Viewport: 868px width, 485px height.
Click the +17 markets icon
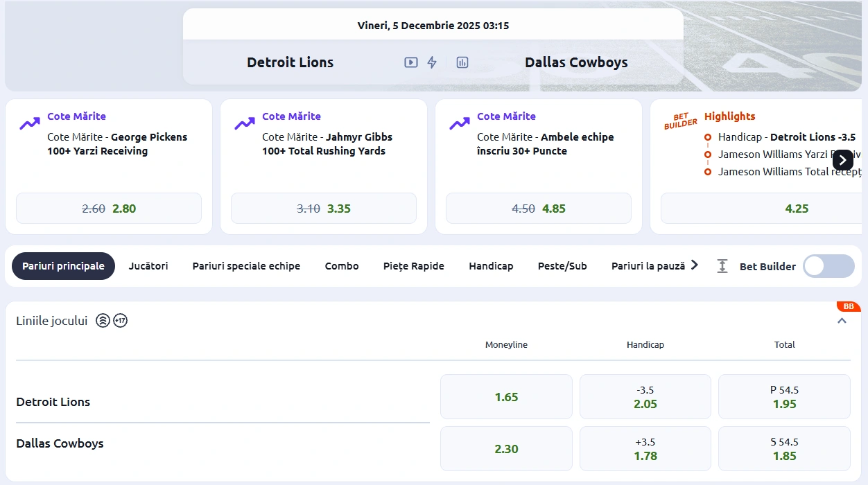click(120, 320)
